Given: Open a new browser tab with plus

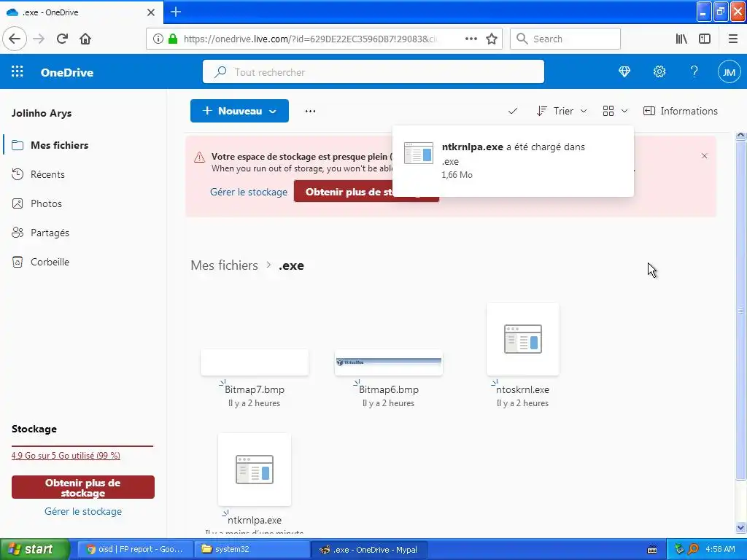Looking at the screenshot, I should point(176,12).
